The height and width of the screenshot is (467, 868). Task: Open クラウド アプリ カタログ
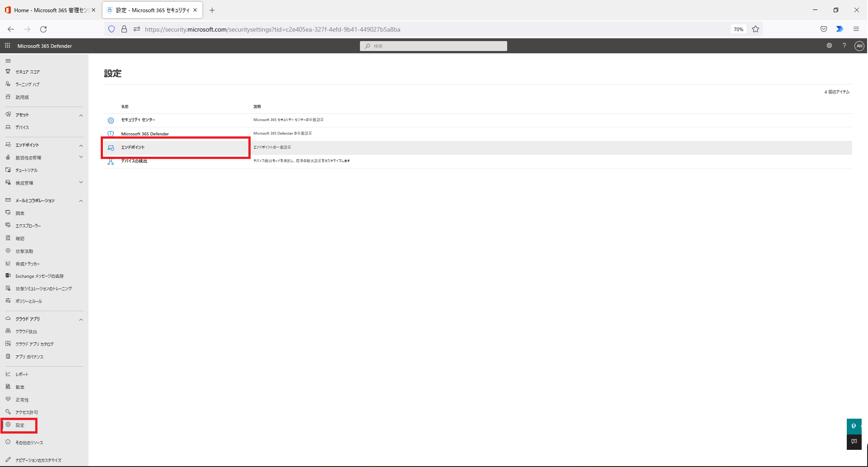click(35, 344)
